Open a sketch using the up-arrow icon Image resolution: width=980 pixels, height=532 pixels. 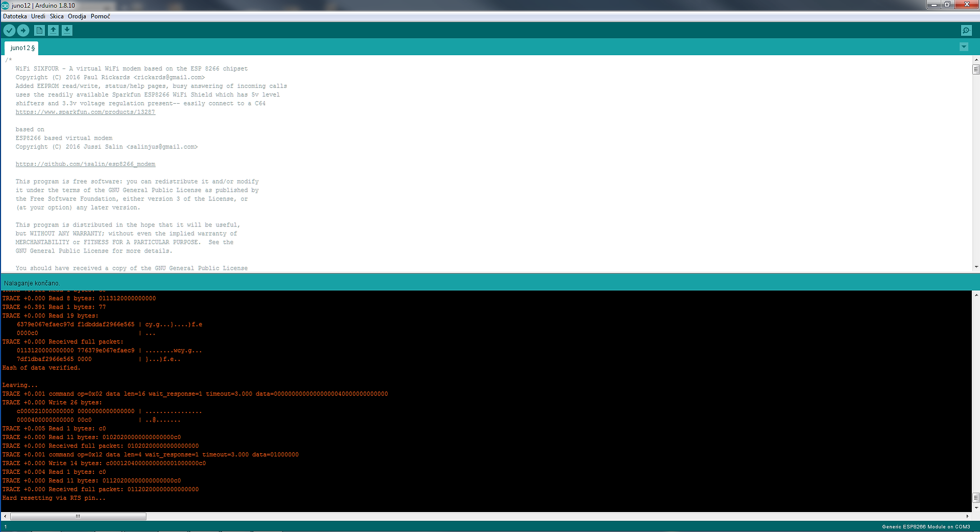pos(53,31)
